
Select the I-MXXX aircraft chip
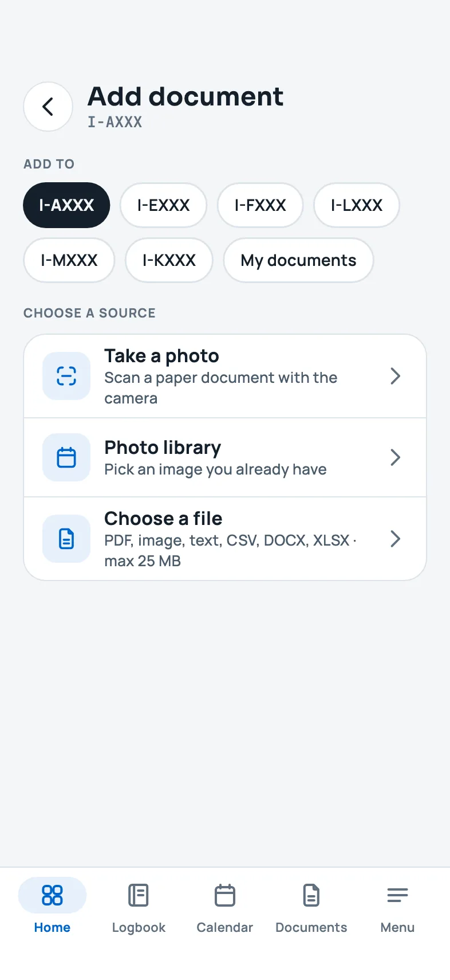point(69,260)
